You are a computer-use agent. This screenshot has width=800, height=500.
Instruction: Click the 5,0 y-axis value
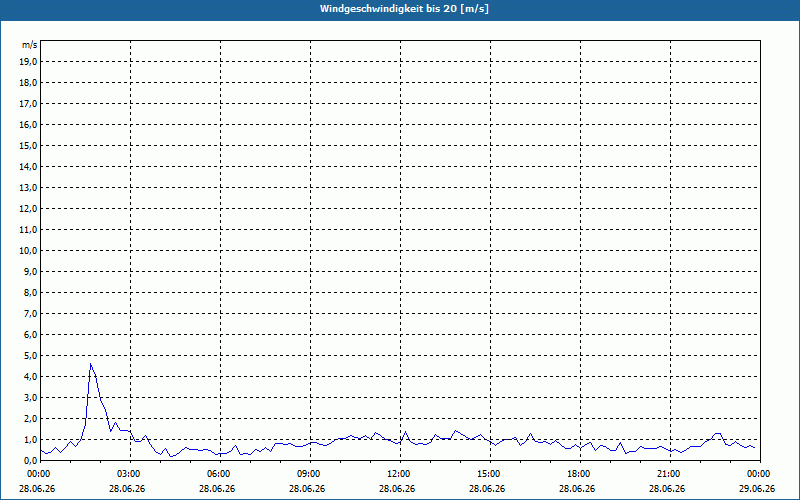click(31, 356)
